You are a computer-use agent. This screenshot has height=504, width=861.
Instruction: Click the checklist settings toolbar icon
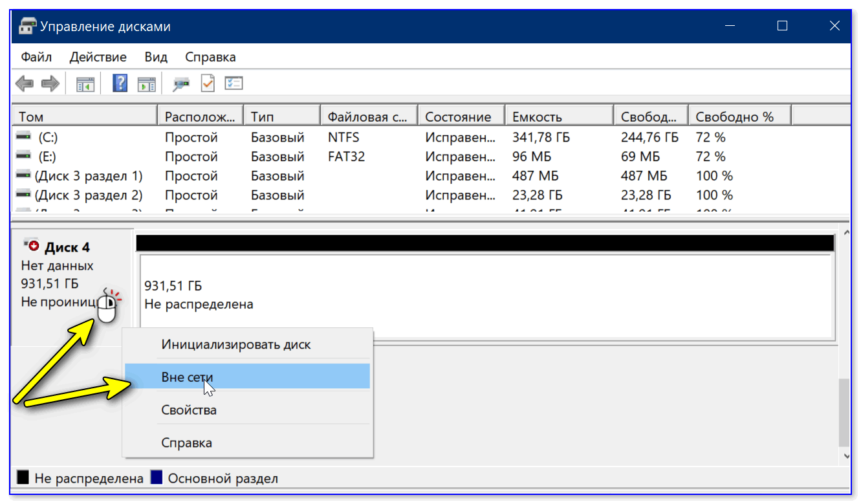234,83
